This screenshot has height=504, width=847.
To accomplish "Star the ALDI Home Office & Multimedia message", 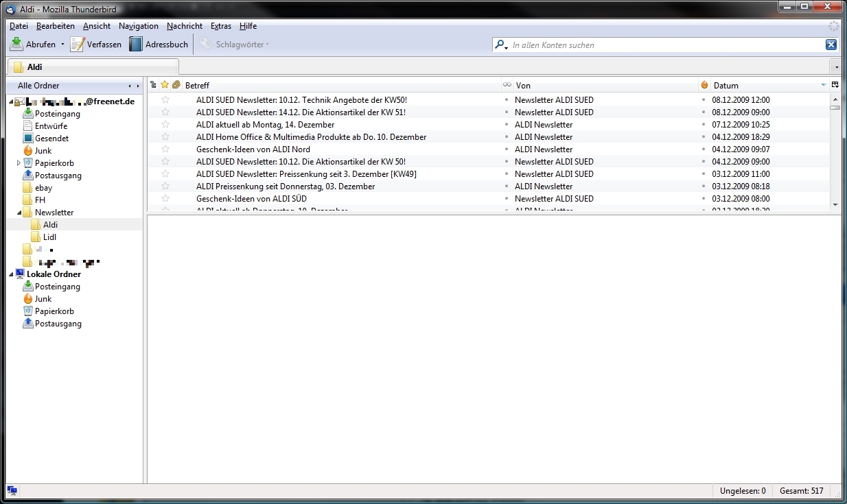I will pyautogui.click(x=165, y=137).
